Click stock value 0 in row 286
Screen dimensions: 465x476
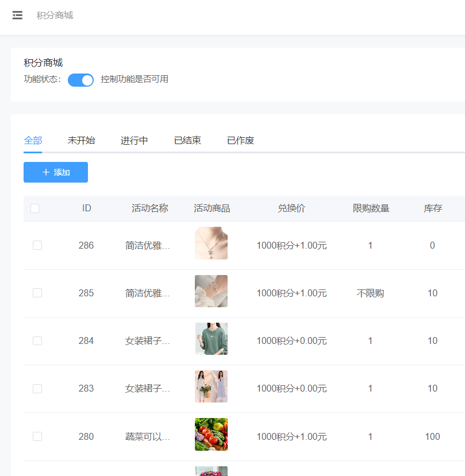[x=432, y=245]
